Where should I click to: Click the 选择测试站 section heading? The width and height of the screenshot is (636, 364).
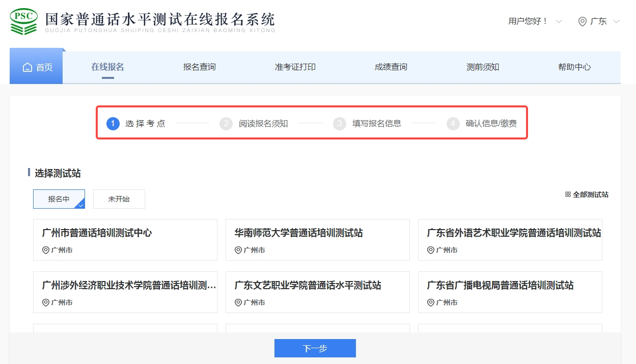[58, 173]
